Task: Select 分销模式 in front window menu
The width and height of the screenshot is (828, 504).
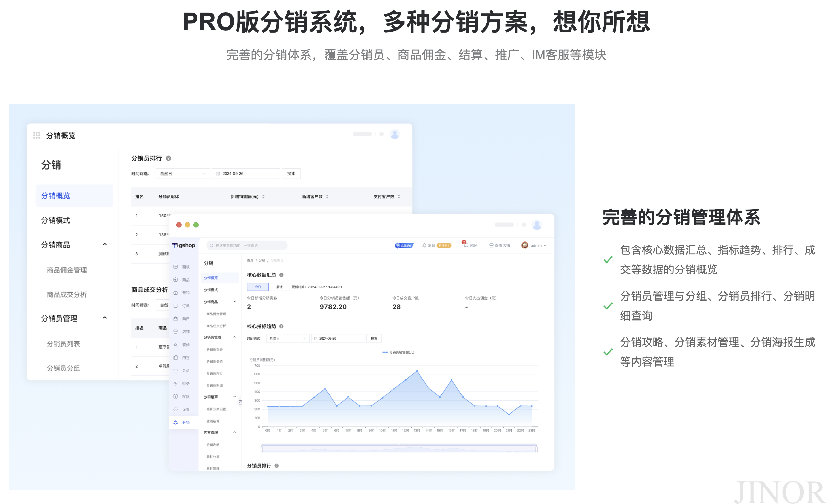Action: click(211, 290)
